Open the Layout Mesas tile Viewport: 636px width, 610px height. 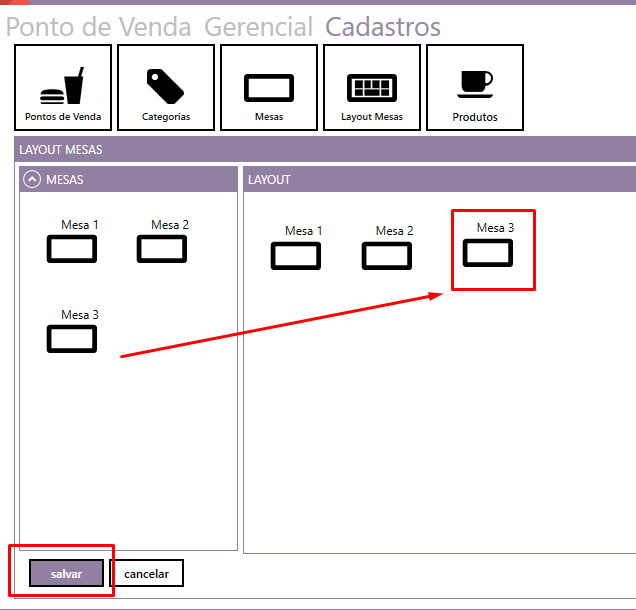click(x=372, y=88)
